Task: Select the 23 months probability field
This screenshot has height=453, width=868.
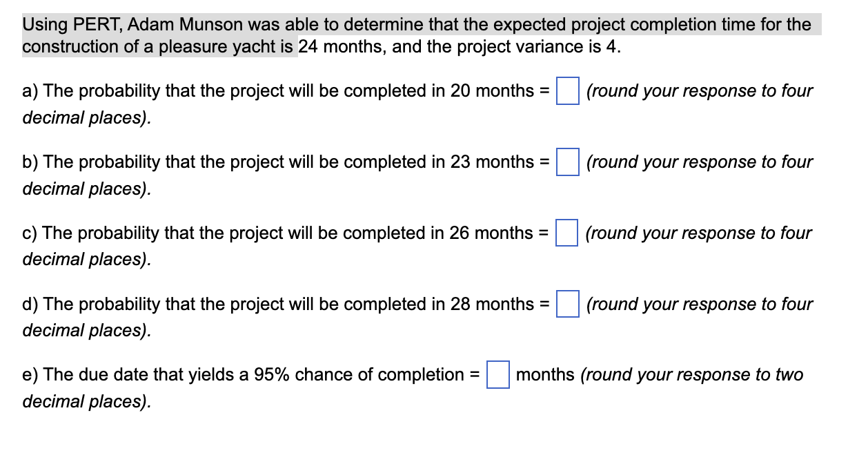Action: click(x=566, y=163)
